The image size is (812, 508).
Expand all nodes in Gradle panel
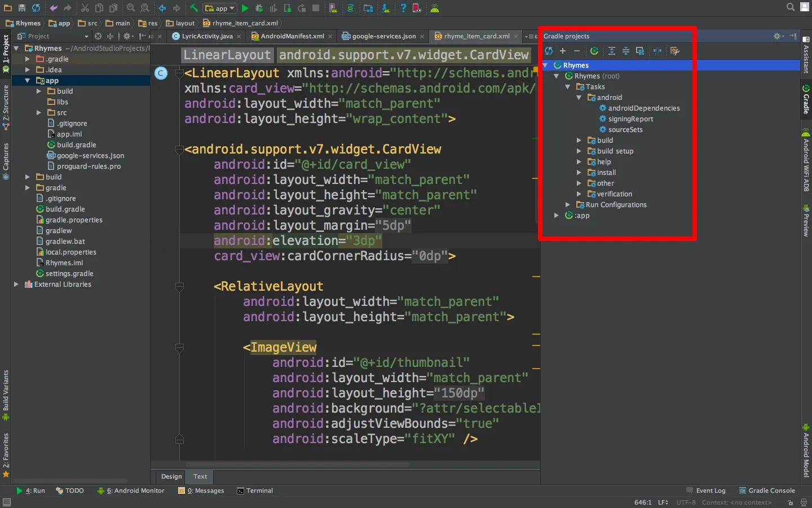[x=611, y=51]
